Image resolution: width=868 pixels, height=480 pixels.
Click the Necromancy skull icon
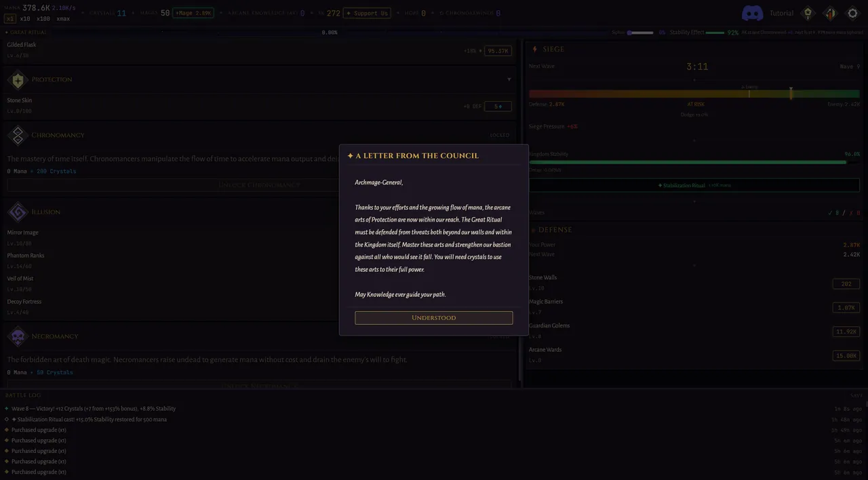(17, 336)
